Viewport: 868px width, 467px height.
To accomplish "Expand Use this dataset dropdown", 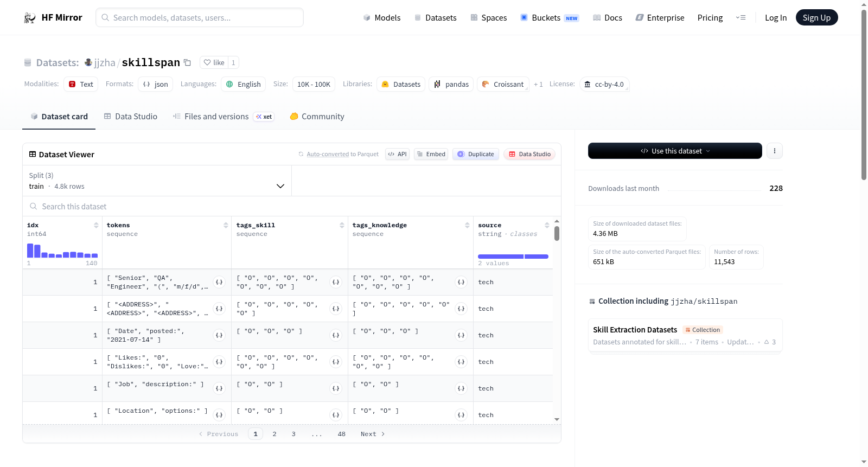I will [675, 151].
